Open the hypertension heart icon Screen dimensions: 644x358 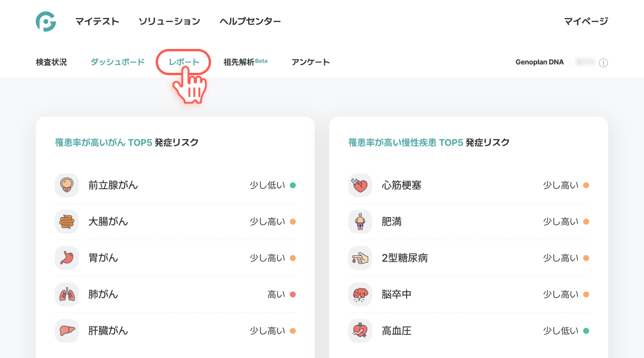[x=360, y=331]
